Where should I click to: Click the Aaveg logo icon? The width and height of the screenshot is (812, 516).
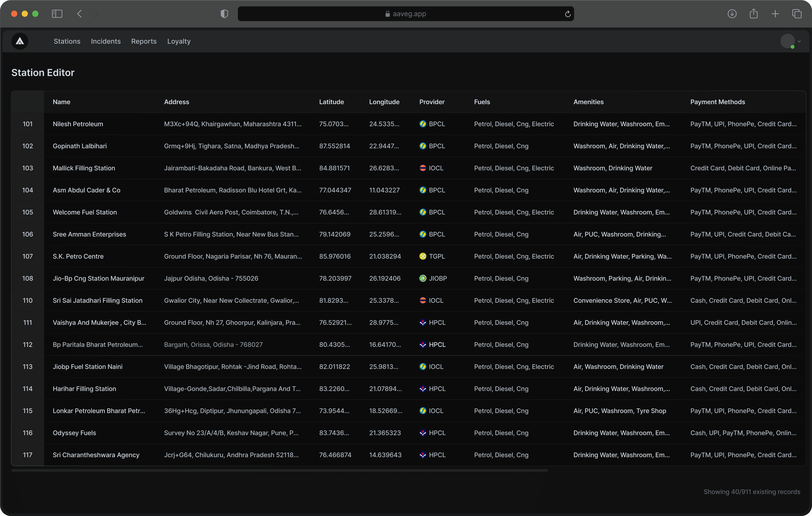[20, 41]
